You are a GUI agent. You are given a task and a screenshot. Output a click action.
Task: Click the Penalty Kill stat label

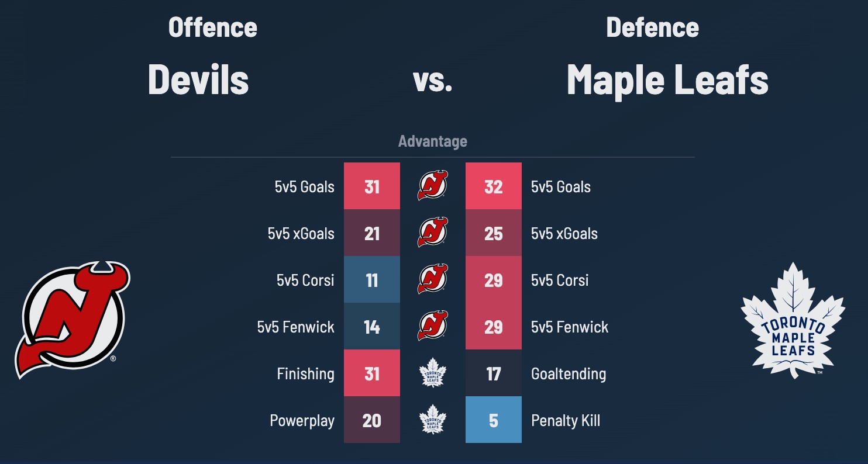[x=566, y=420]
